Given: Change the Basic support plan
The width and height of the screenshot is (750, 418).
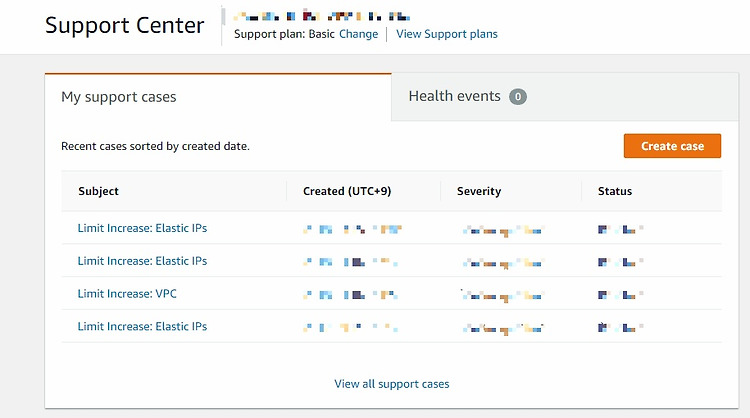Looking at the screenshot, I should [x=358, y=34].
